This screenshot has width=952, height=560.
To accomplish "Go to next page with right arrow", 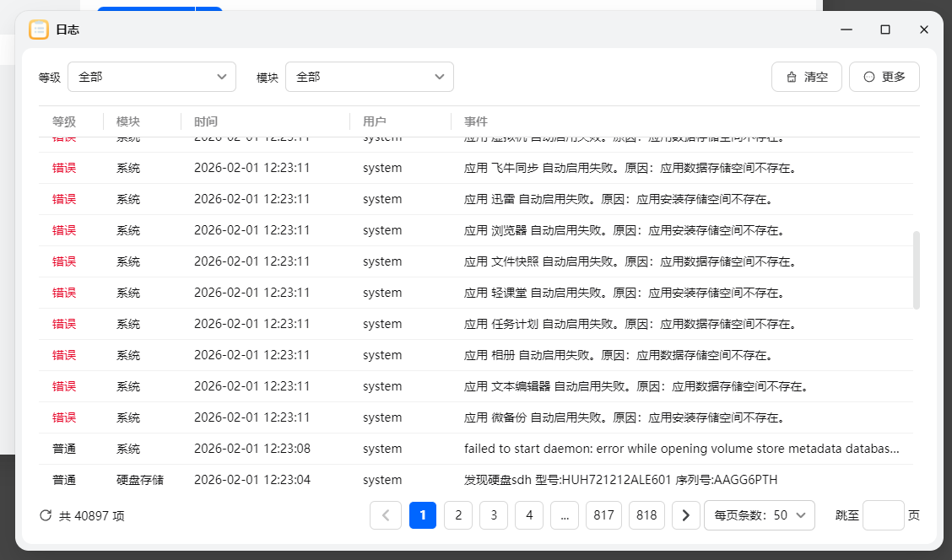I will point(685,515).
